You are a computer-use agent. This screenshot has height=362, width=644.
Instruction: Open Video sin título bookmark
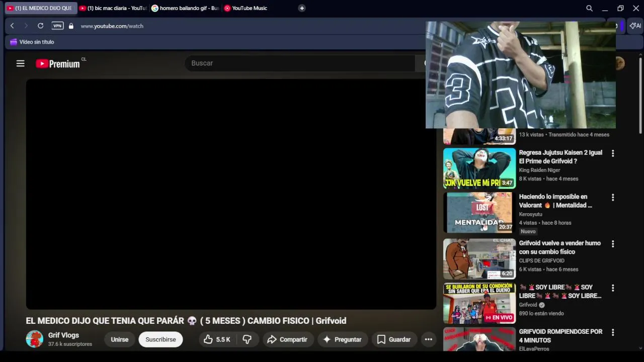(32, 42)
